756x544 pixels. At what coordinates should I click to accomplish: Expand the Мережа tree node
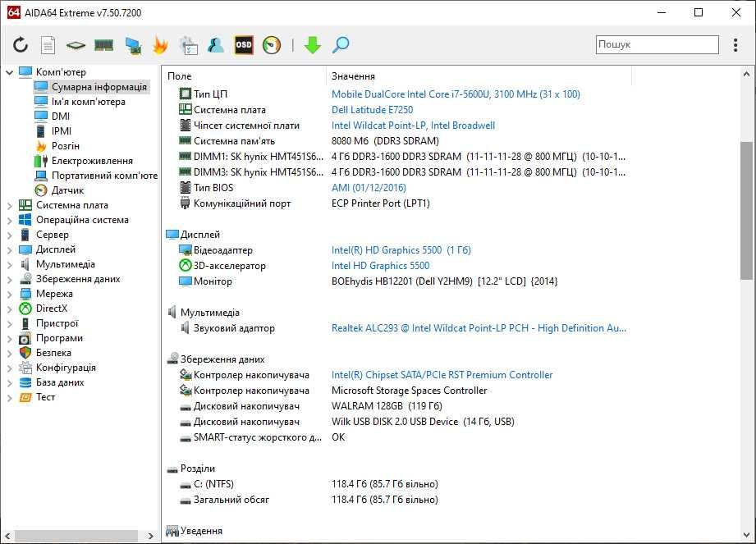point(9,295)
